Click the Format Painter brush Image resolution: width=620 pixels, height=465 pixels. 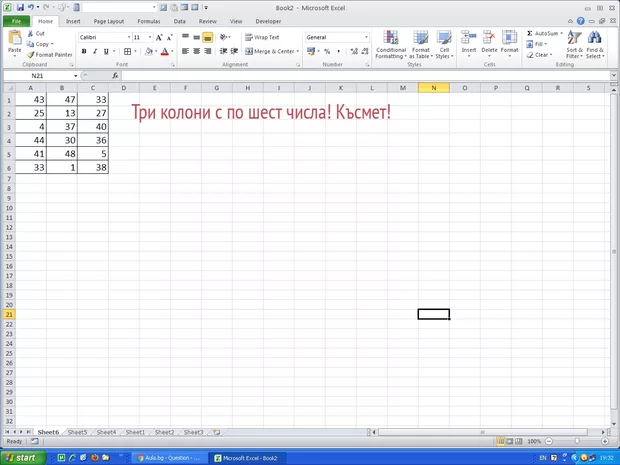point(30,55)
